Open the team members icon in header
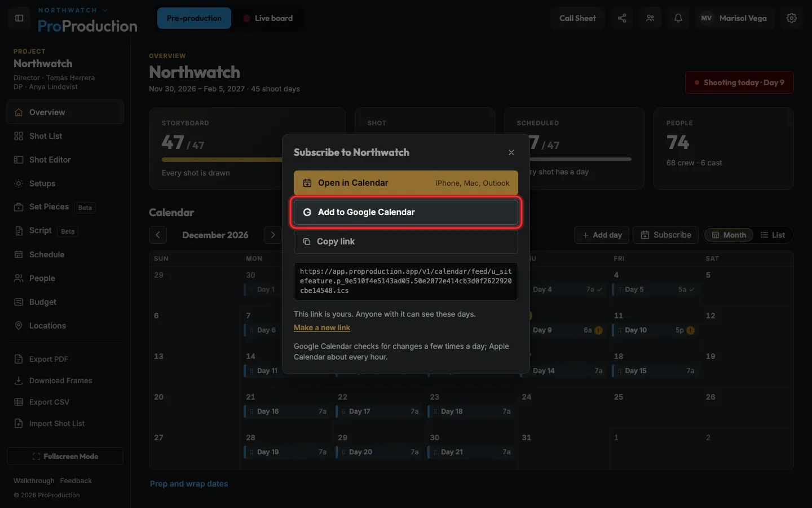Image resolution: width=812 pixels, height=508 pixels. click(650, 18)
